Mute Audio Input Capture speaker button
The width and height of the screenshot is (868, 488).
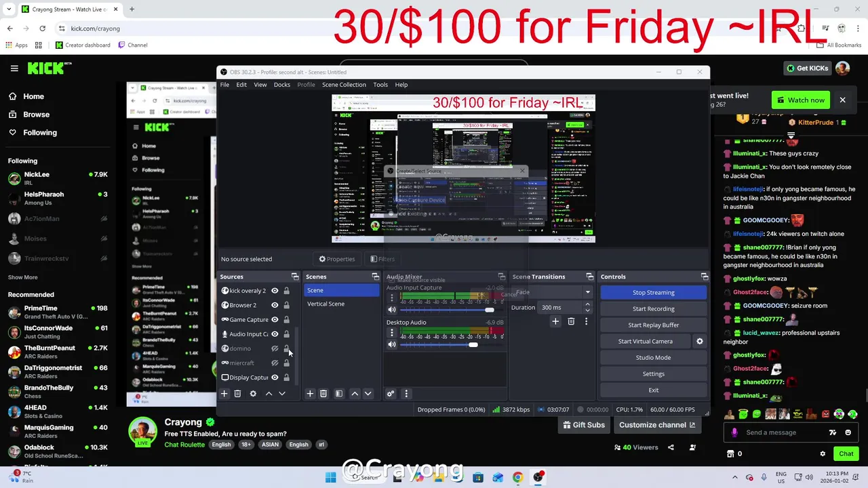pyautogui.click(x=391, y=310)
